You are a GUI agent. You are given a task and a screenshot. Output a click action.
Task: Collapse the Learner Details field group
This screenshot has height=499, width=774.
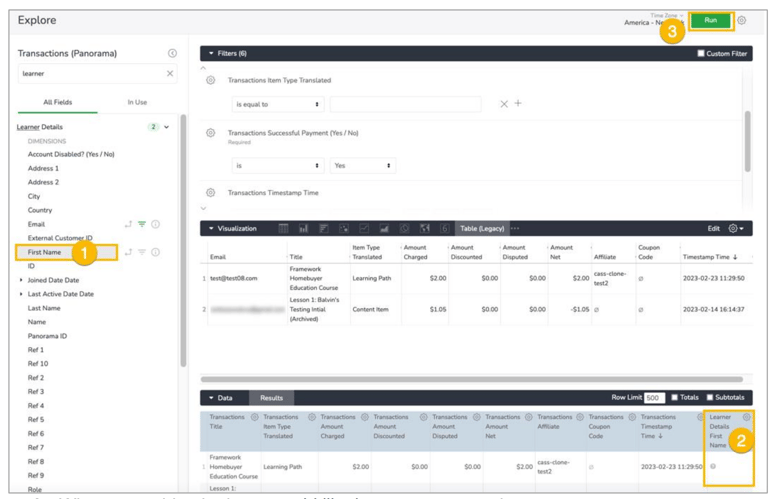pos(167,127)
